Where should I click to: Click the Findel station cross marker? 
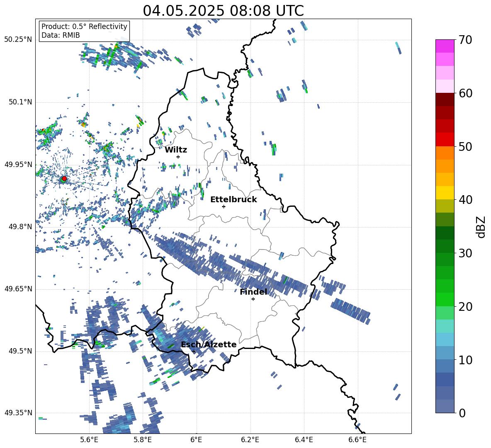click(253, 299)
